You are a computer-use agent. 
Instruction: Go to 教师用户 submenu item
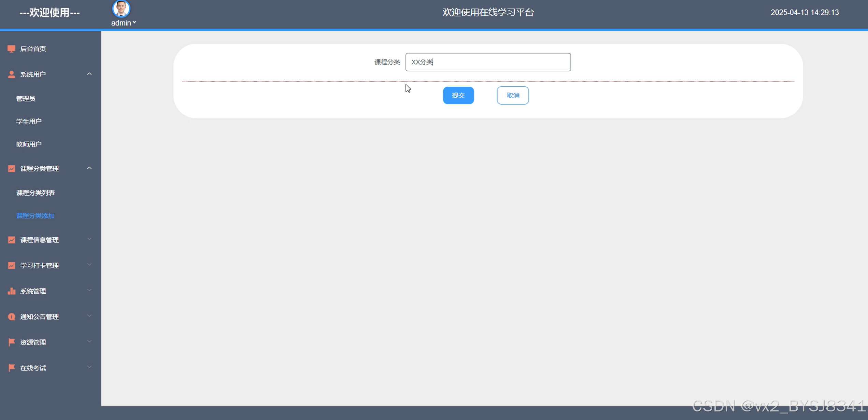pyautogui.click(x=29, y=144)
